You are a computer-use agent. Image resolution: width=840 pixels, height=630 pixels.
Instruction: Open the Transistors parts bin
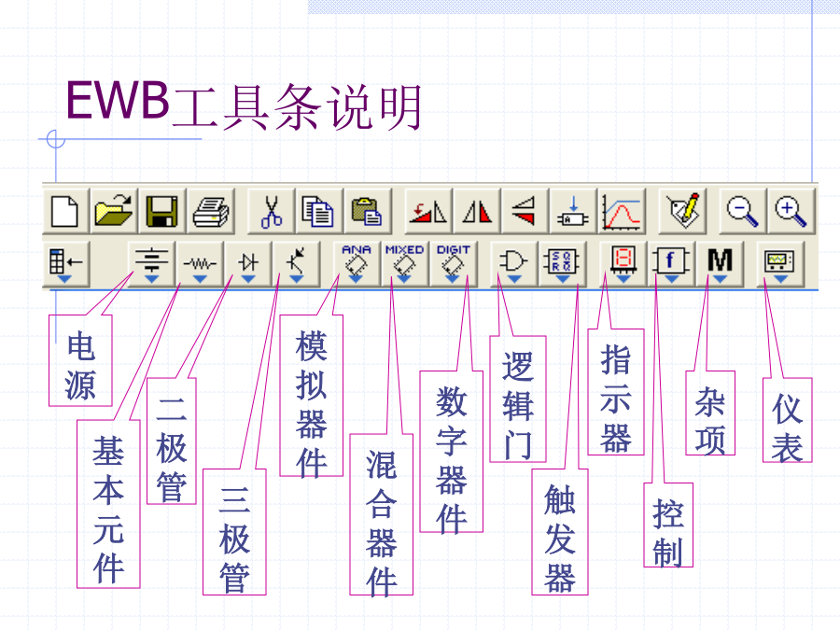296,263
